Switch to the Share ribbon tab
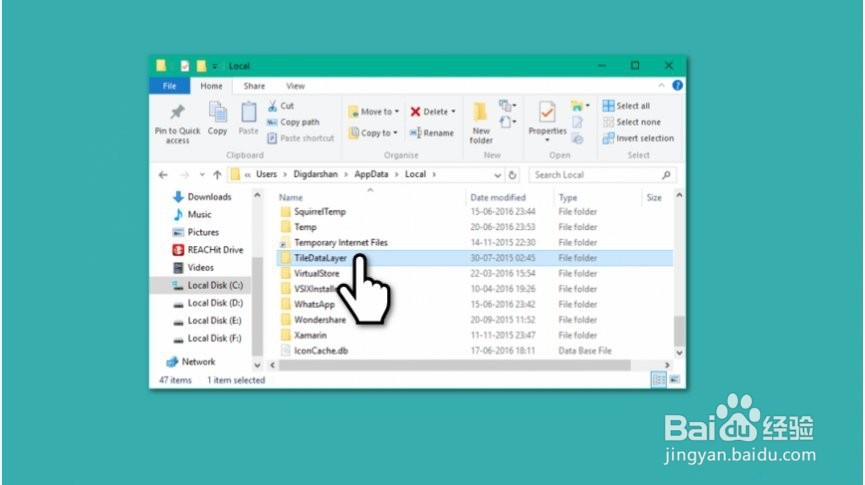865x485 pixels. tap(254, 86)
